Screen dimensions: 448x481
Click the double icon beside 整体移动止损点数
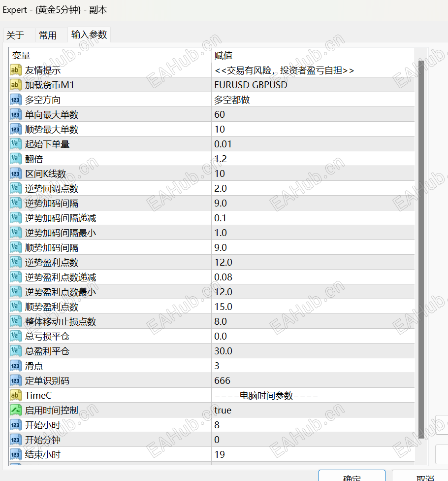tap(16, 321)
